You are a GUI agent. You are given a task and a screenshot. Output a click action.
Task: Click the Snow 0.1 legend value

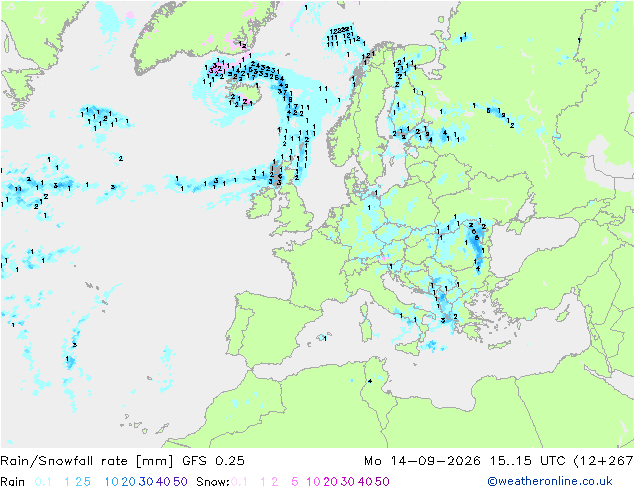[239, 482]
